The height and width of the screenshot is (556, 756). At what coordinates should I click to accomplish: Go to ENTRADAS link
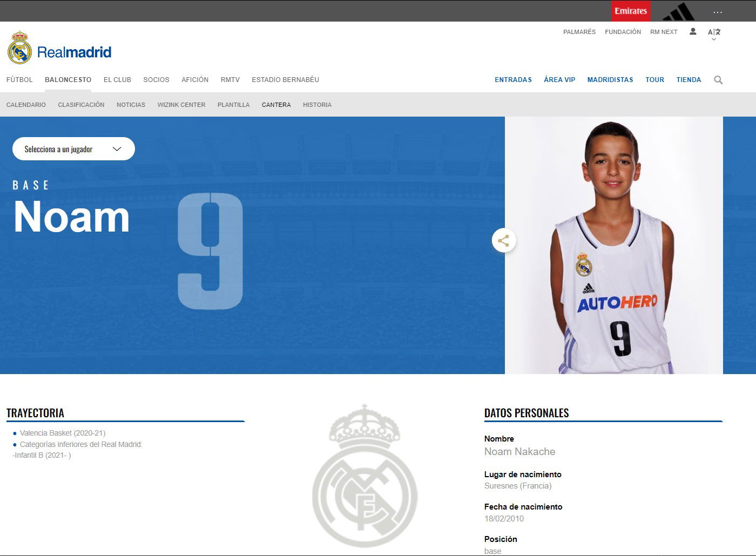click(513, 79)
